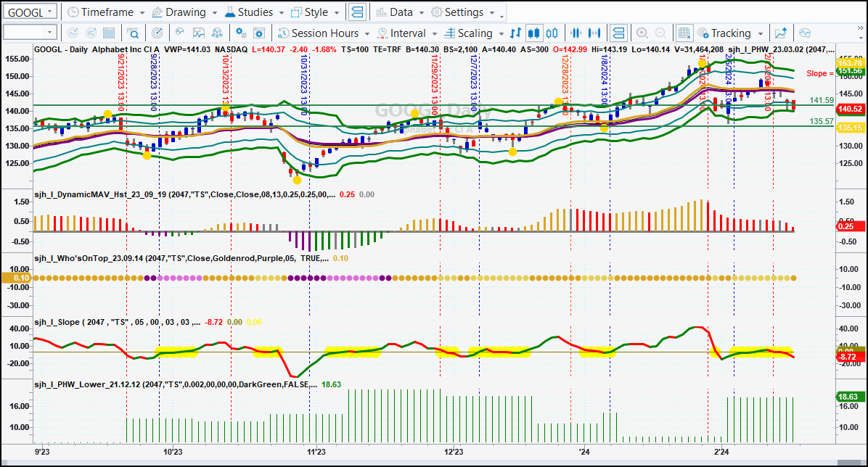Expand the Session Hours dropdown arrow
The width and height of the screenshot is (868, 467).
click(x=367, y=34)
